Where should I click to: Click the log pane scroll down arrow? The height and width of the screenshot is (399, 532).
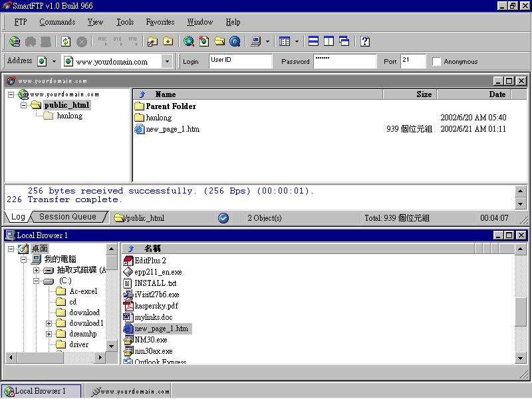coord(521,204)
